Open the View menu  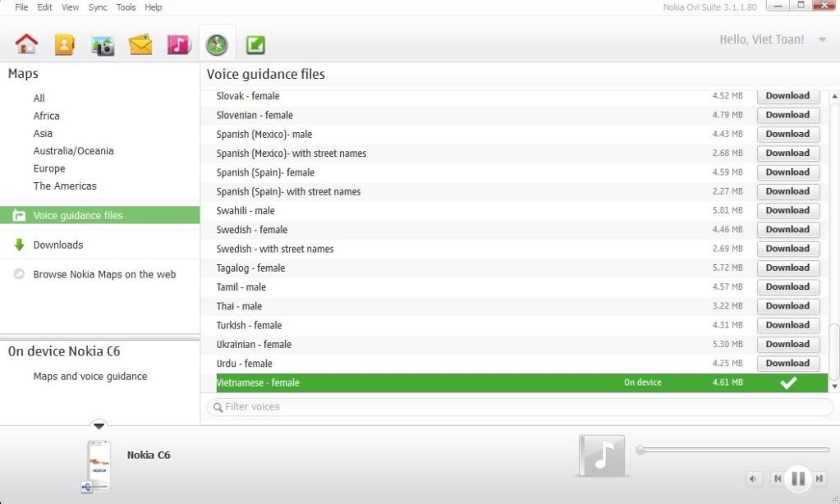(70, 7)
